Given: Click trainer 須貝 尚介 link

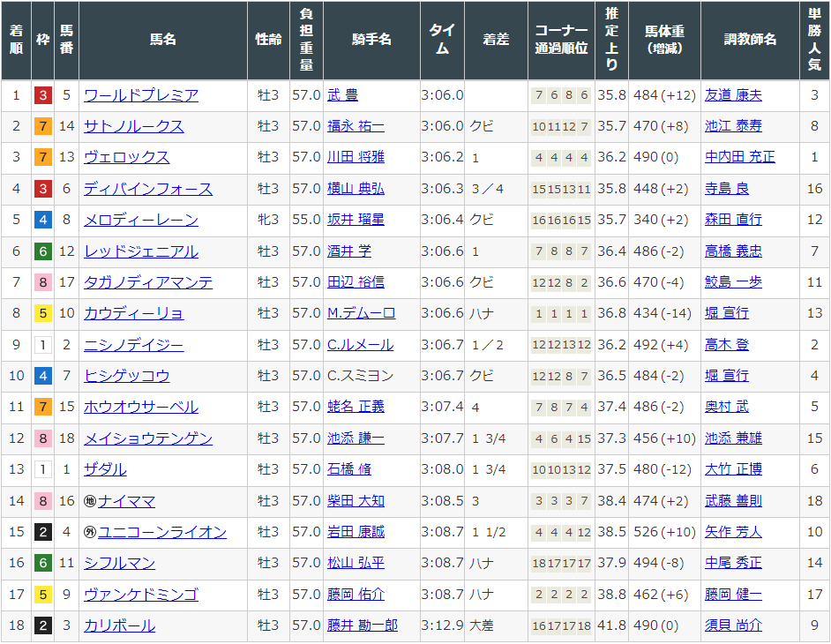Looking at the screenshot, I should (x=733, y=625).
